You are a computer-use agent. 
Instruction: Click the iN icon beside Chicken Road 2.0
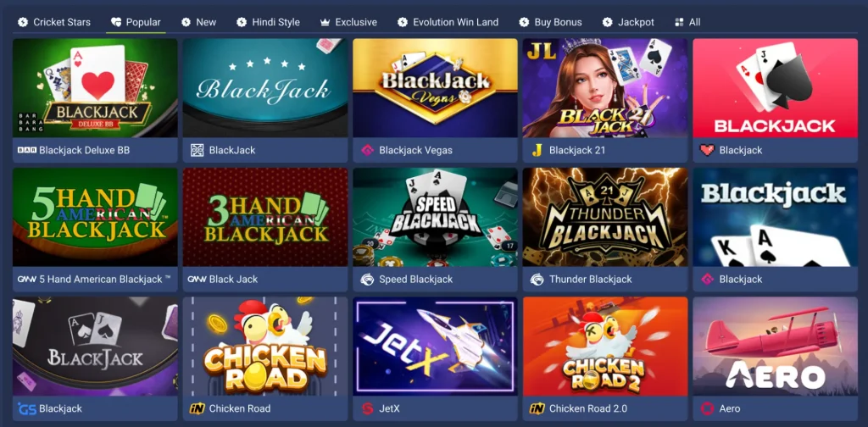(x=537, y=408)
